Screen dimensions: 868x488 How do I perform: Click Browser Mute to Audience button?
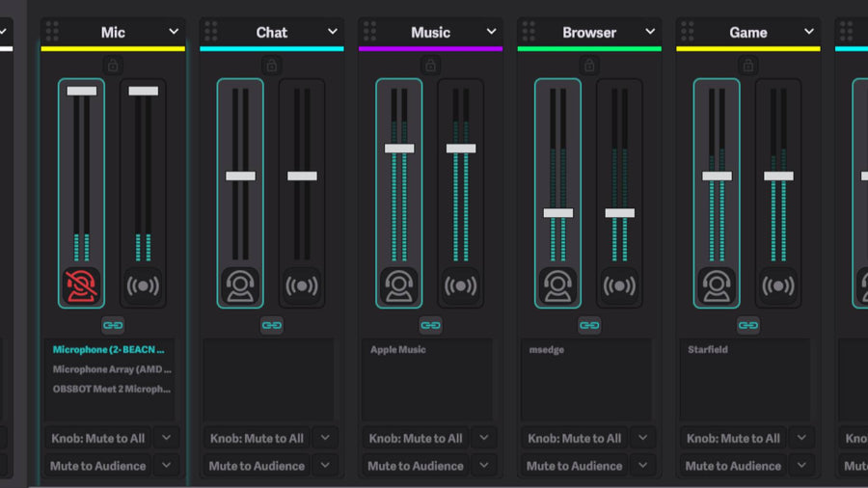pyautogui.click(x=575, y=466)
